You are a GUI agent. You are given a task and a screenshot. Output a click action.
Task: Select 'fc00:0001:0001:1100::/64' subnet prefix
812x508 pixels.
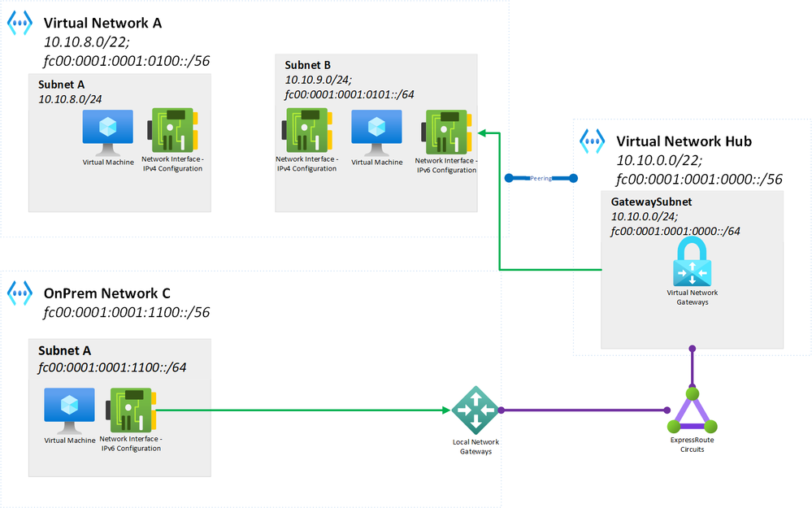pyautogui.click(x=112, y=367)
